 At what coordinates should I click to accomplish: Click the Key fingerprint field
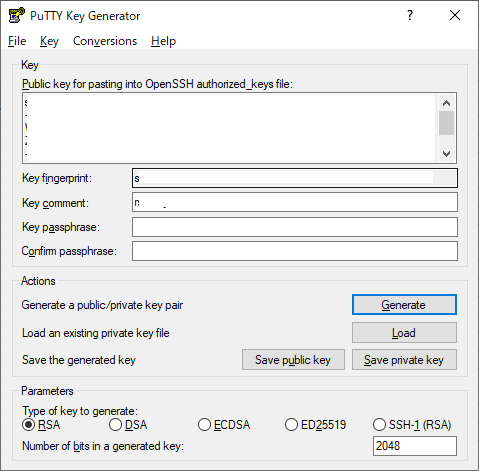pos(295,178)
